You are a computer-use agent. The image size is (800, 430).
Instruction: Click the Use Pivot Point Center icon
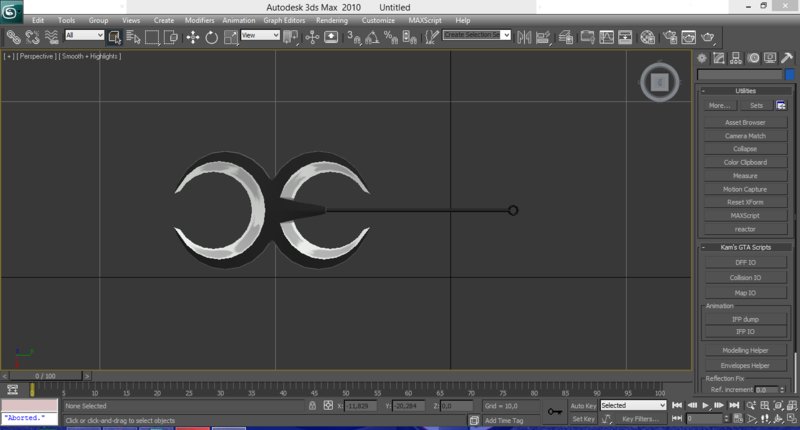pos(290,37)
